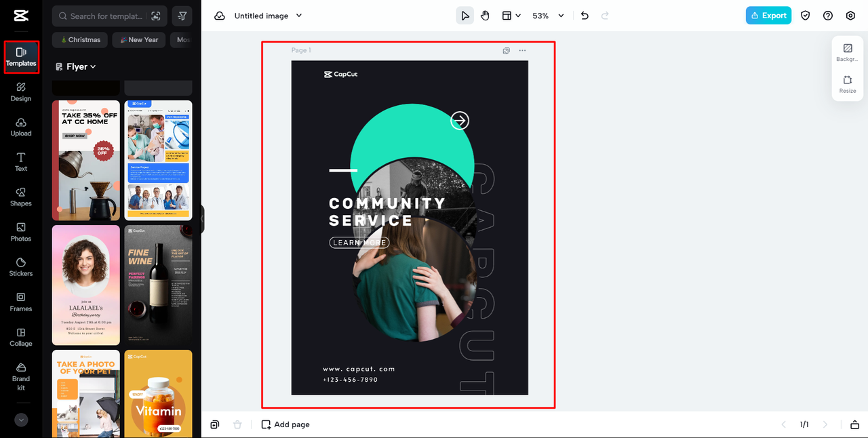Choose the Take a Photo of Your Pet template
The width and height of the screenshot is (868, 438).
(x=86, y=393)
